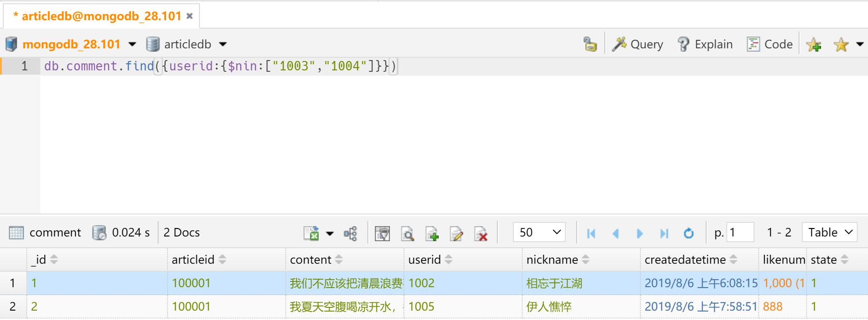This screenshot has width=868, height=320.
Task: Change page size from 50 dropdown
Action: (540, 232)
